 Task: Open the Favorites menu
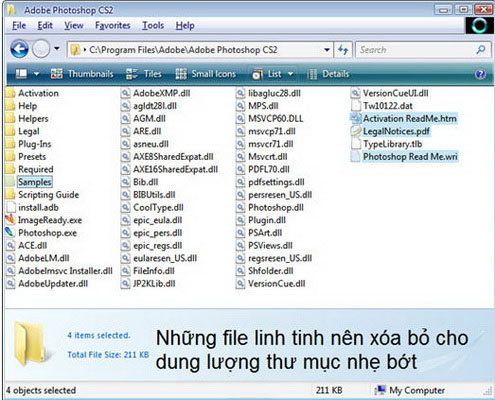pyautogui.click(x=113, y=25)
